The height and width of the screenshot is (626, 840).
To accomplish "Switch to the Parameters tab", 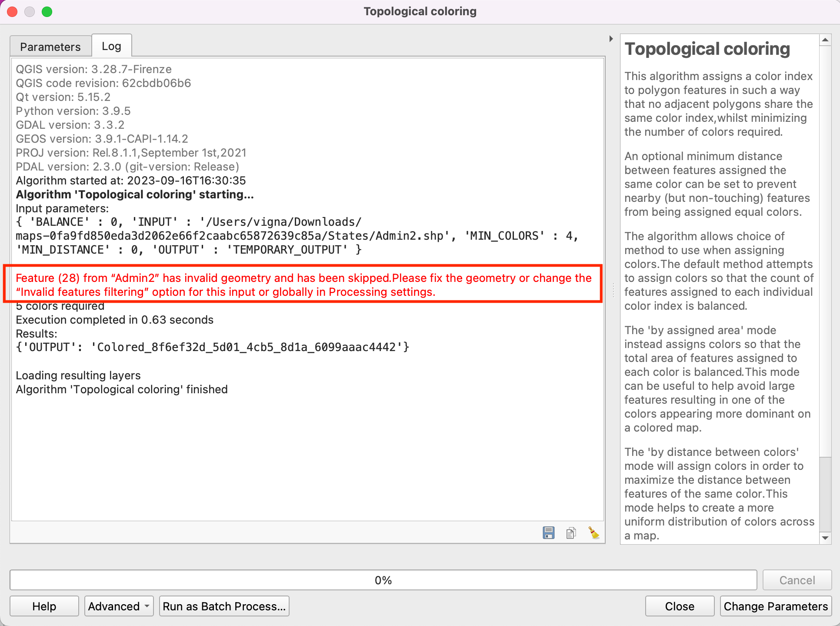I will tap(50, 47).
